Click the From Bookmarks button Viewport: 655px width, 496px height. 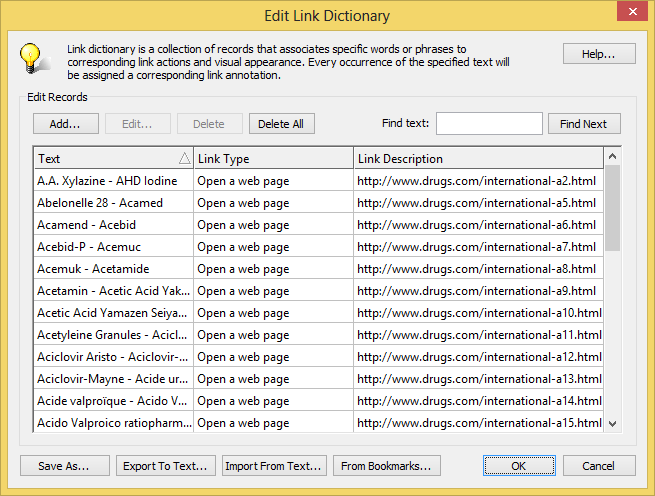click(x=386, y=466)
